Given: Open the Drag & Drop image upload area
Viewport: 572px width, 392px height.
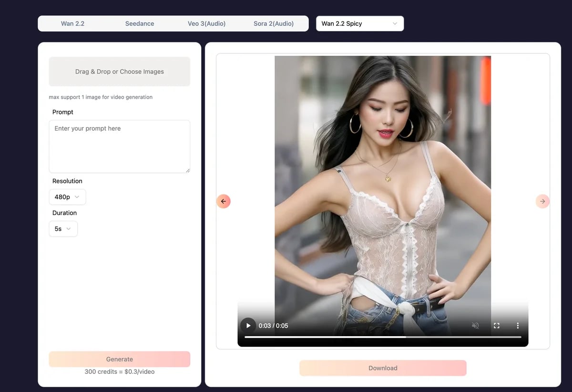Looking at the screenshot, I should [x=119, y=72].
